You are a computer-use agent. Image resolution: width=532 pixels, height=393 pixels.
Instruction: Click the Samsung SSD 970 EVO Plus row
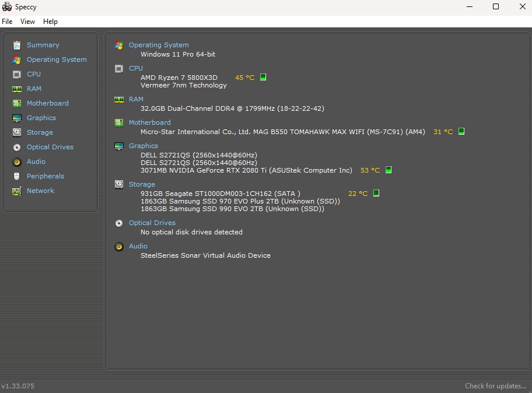pyautogui.click(x=240, y=201)
